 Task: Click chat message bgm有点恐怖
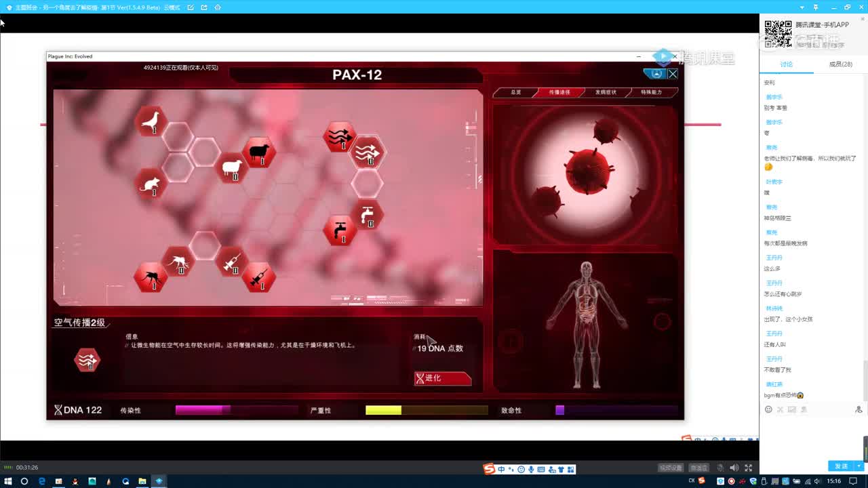coord(784,395)
